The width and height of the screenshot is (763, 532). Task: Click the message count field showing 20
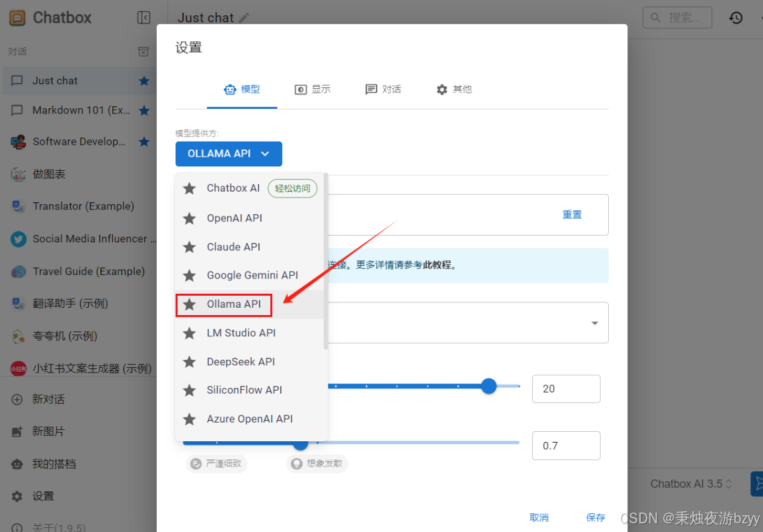click(566, 389)
